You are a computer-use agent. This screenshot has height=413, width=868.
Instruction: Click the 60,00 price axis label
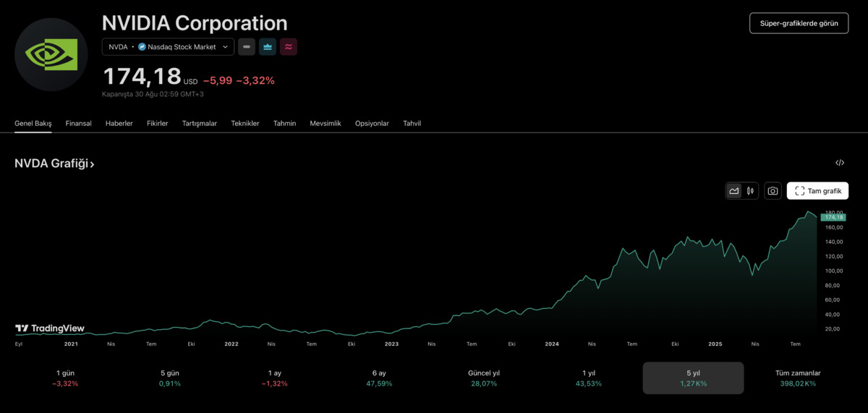[x=832, y=300]
